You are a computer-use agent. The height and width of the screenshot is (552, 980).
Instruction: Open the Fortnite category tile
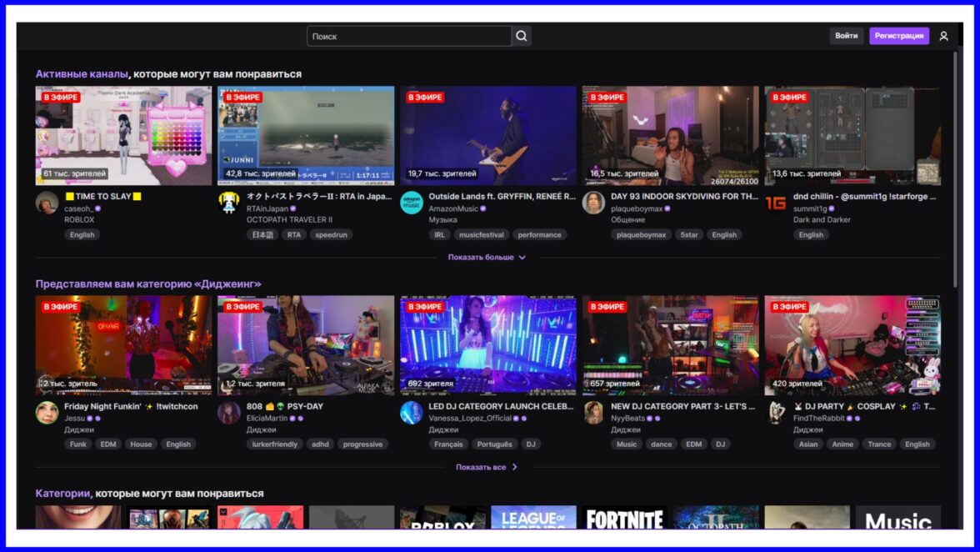coord(625,518)
